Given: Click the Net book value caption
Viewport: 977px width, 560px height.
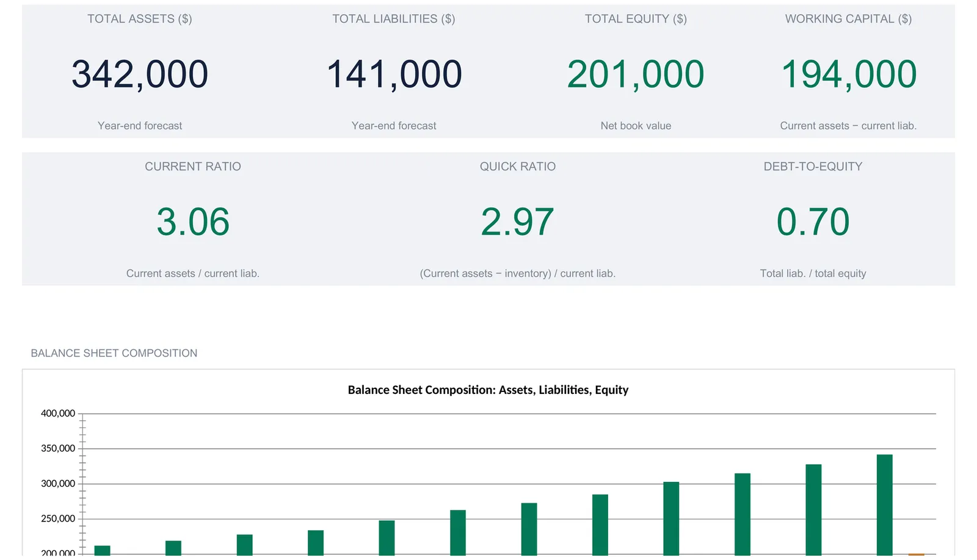Looking at the screenshot, I should click(x=636, y=126).
